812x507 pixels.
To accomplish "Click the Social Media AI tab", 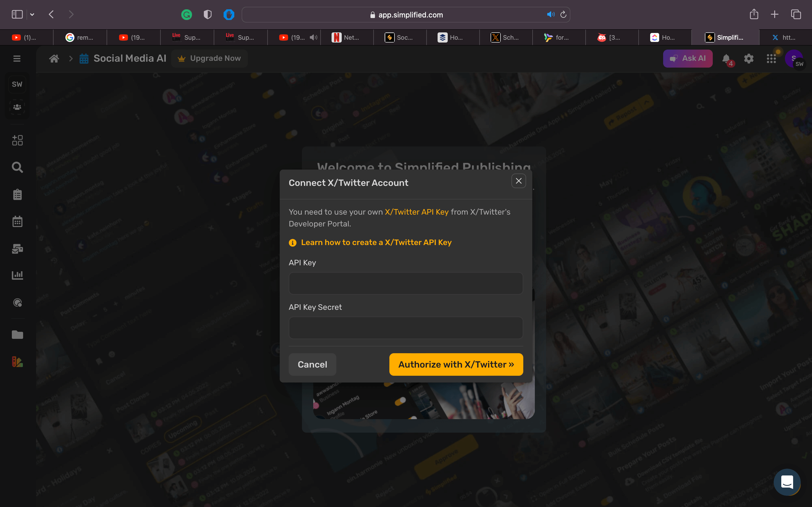I will tap(129, 58).
